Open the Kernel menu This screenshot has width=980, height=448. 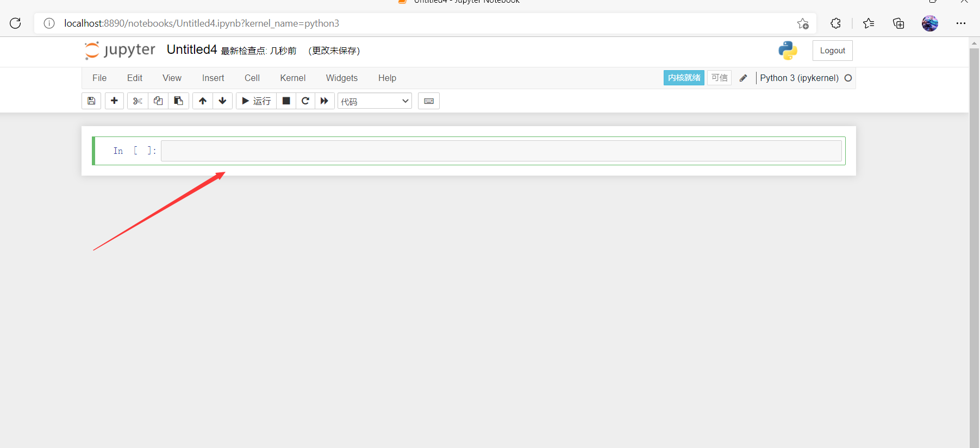(293, 78)
